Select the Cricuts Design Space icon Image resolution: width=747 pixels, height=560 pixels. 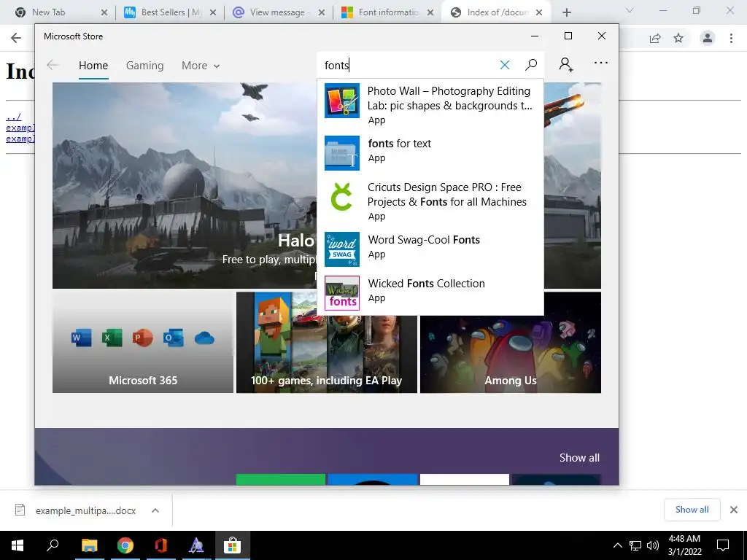point(342,197)
